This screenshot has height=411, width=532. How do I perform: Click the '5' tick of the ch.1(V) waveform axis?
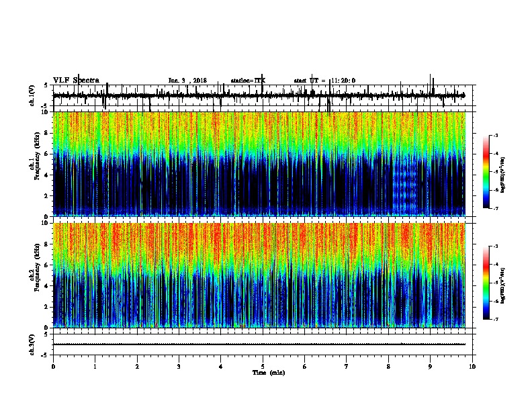(x=47, y=85)
